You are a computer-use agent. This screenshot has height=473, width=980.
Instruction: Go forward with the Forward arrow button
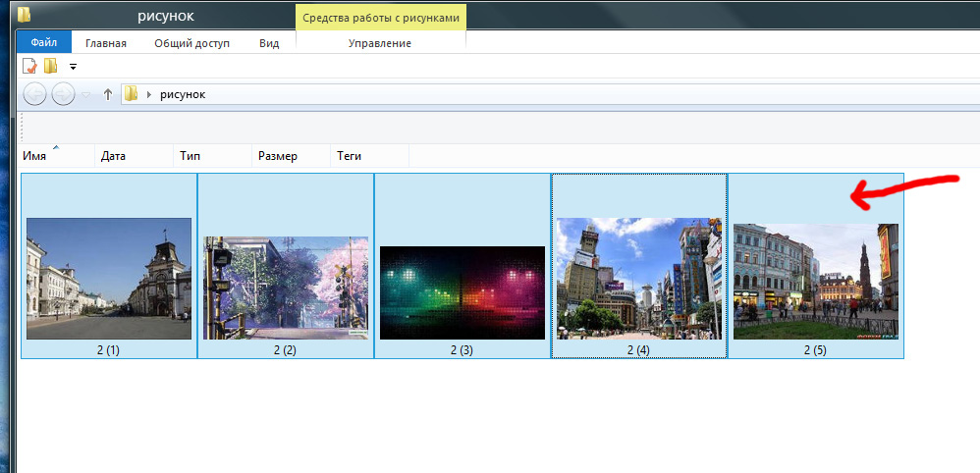click(63, 95)
